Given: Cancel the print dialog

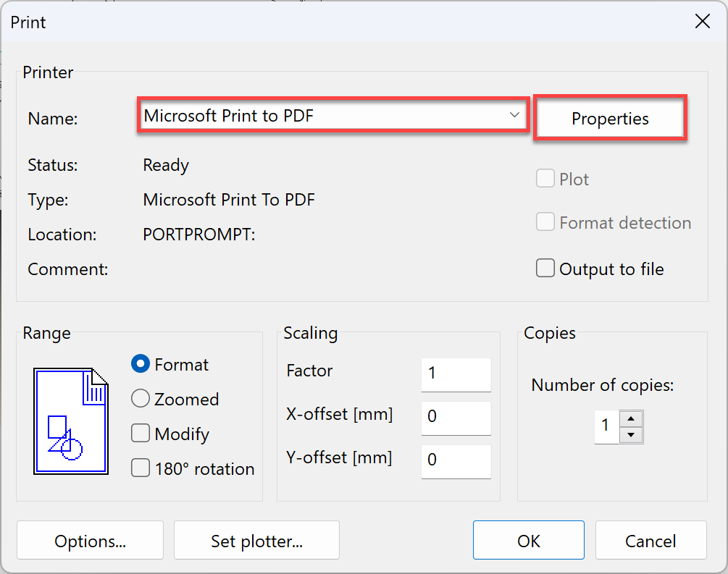Looking at the screenshot, I should 650,541.
